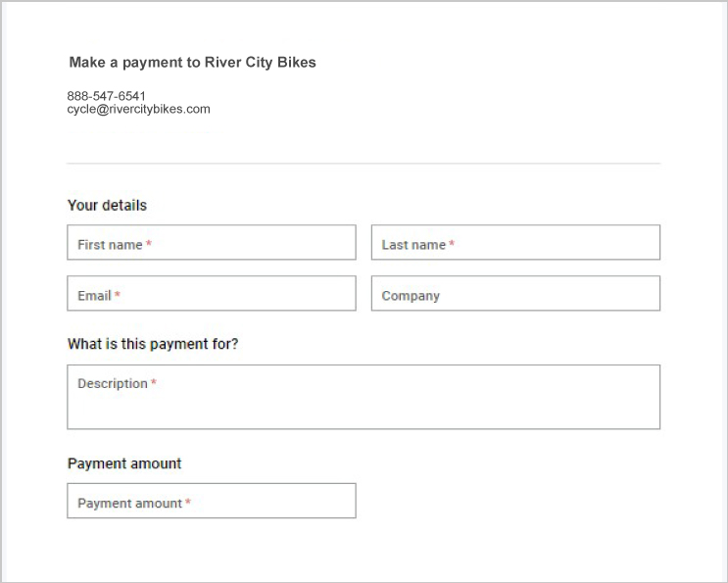
Task: Click the 'What is this payment for?' heading
Action: [x=153, y=344]
